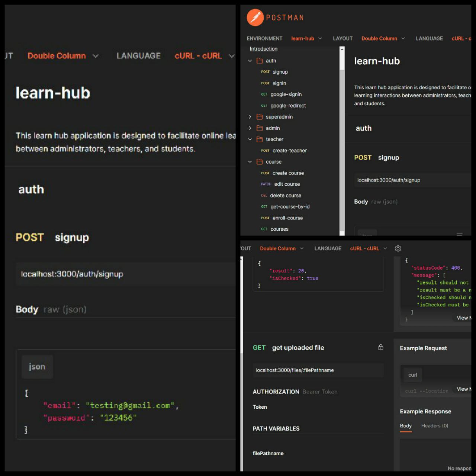476x476 pixels.
Task: Click the testing@gmail.com email value
Action: coord(130,405)
